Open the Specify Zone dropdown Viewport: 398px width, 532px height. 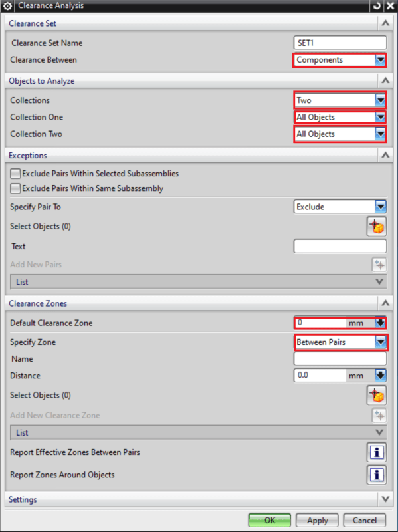click(340, 342)
